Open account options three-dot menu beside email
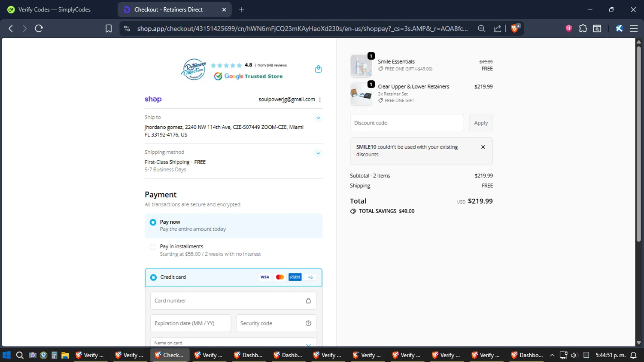 (320, 100)
